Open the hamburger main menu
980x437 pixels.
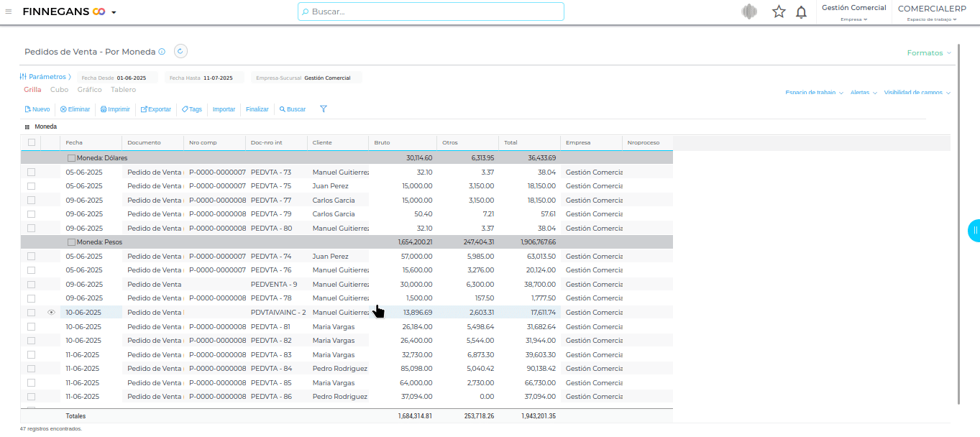pos(9,11)
